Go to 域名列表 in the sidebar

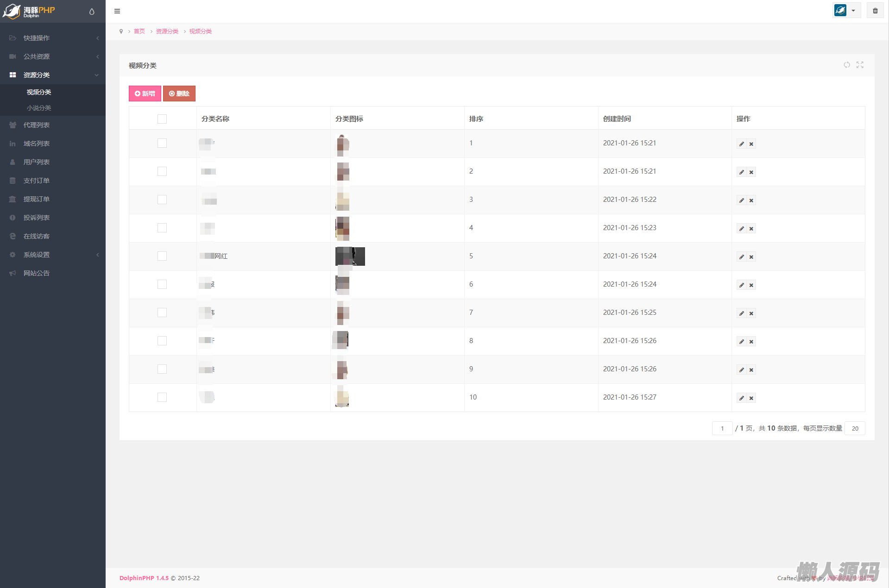click(x=53, y=144)
